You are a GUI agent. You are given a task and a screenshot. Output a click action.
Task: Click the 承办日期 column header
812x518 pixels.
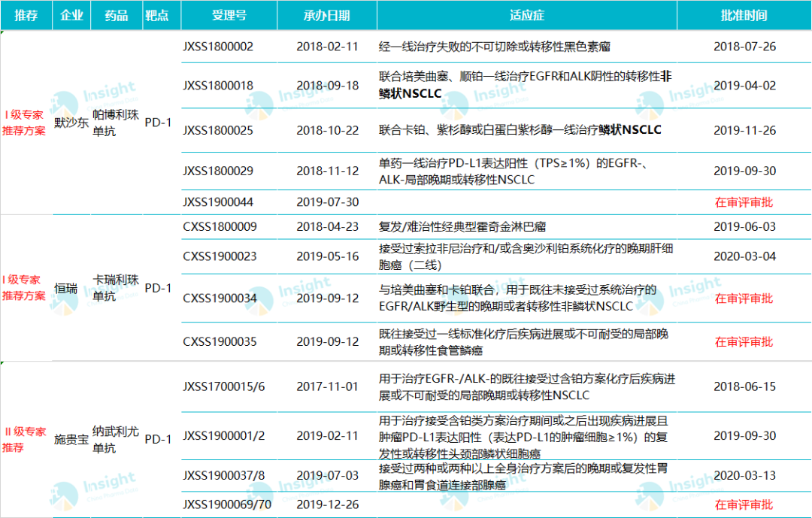pyautogui.click(x=327, y=16)
